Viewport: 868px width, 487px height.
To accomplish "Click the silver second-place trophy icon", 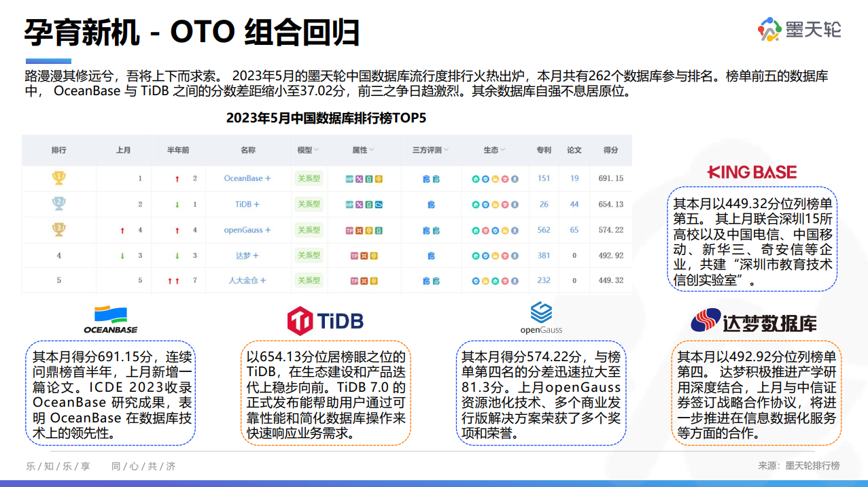I will [59, 203].
